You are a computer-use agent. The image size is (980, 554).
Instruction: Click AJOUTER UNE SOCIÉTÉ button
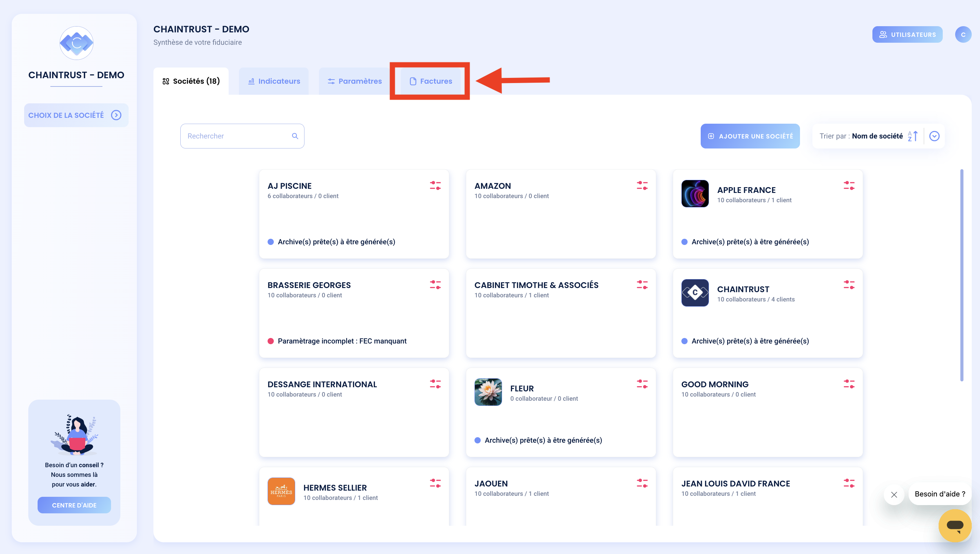click(750, 136)
